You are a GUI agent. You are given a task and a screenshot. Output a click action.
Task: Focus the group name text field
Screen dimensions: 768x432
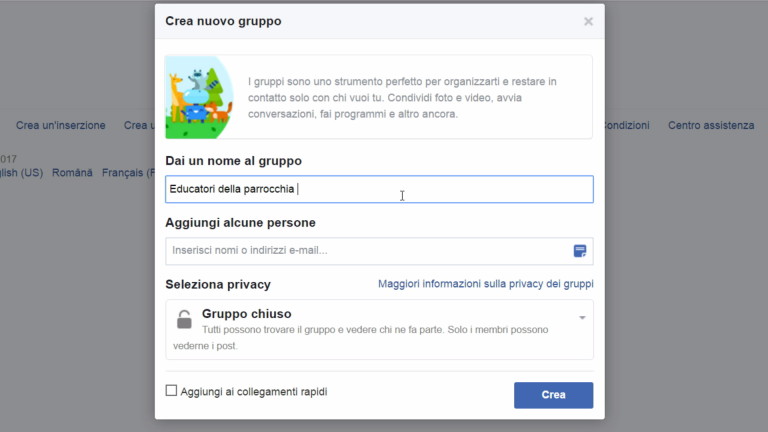point(378,189)
